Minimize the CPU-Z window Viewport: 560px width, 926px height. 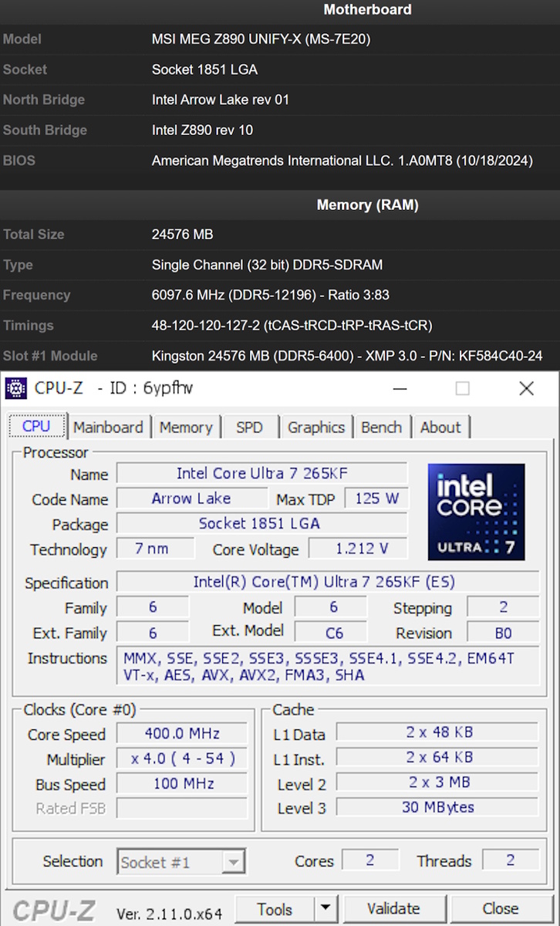(399, 388)
